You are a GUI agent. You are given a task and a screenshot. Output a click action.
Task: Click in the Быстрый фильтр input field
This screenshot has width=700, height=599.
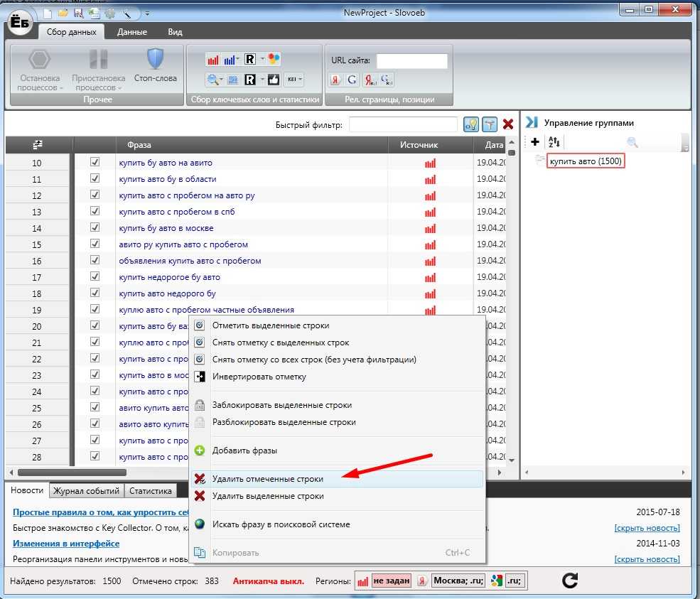click(402, 125)
